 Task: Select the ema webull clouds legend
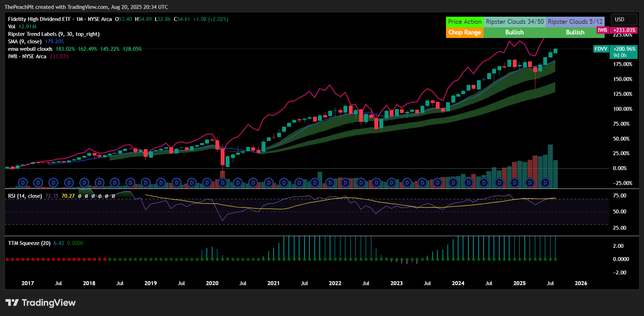tap(30, 49)
